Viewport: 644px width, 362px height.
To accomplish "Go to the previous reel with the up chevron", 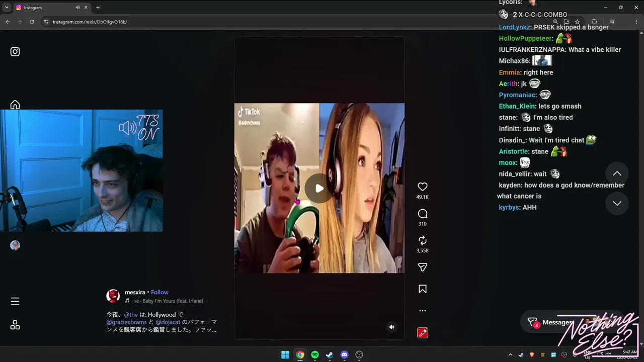I will click(x=617, y=173).
